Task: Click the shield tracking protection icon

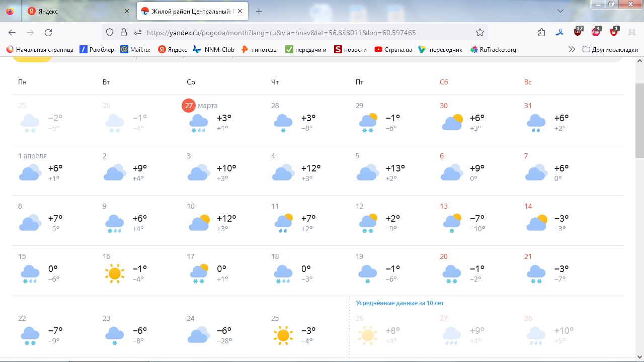Action: [x=109, y=33]
